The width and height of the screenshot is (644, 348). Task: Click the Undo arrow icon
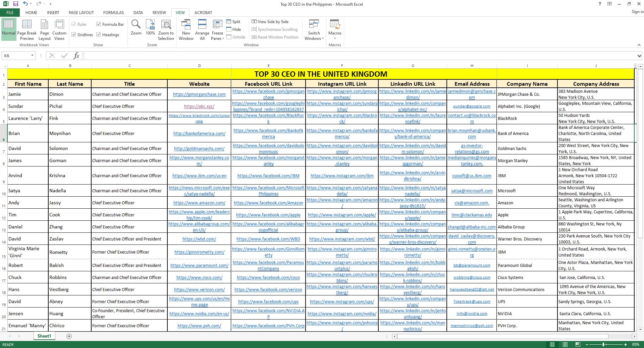coord(25,4)
